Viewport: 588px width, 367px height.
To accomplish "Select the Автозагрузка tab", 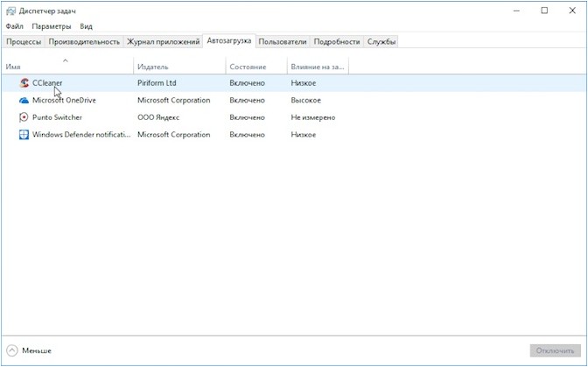I will point(229,40).
